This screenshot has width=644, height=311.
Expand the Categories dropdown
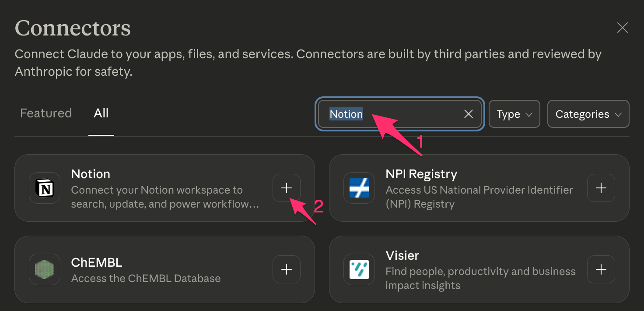(x=588, y=114)
